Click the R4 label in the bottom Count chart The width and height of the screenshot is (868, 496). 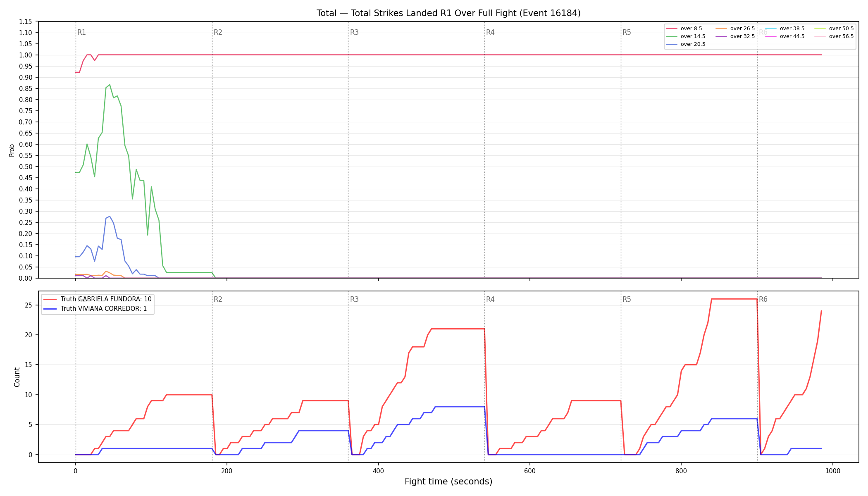pos(490,299)
